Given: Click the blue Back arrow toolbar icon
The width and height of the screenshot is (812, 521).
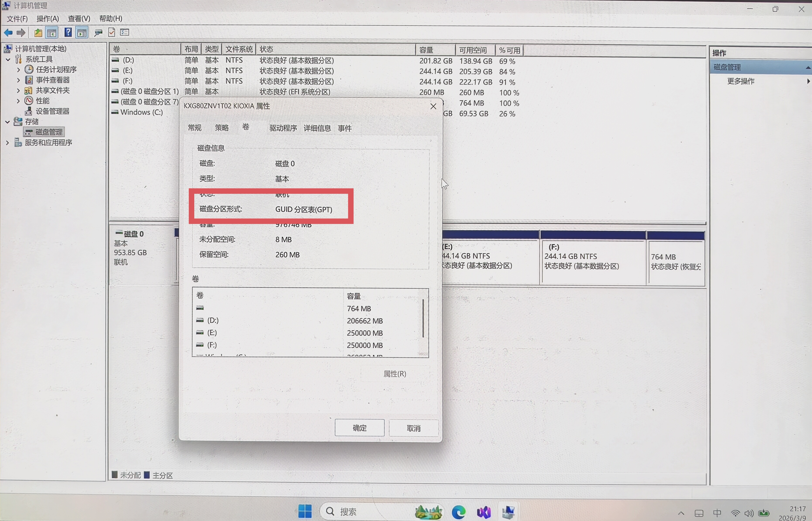Looking at the screenshot, I should (8, 33).
